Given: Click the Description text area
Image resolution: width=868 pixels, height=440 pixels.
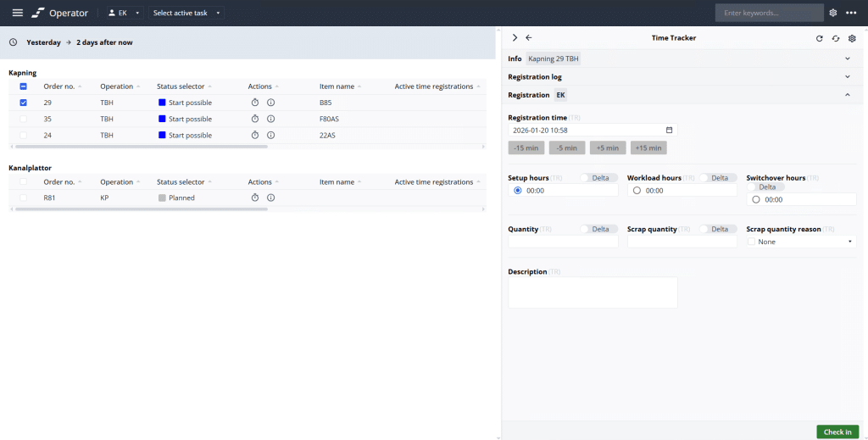Looking at the screenshot, I should [x=593, y=292].
